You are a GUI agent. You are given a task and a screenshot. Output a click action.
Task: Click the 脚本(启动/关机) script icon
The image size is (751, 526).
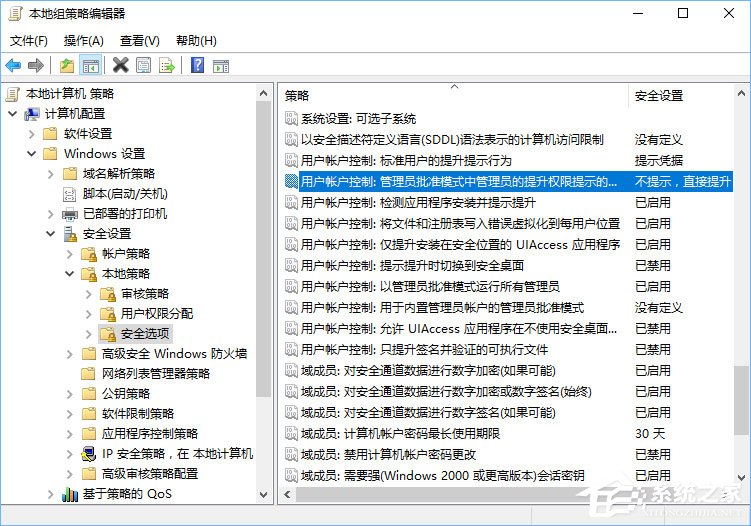point(70,194)
